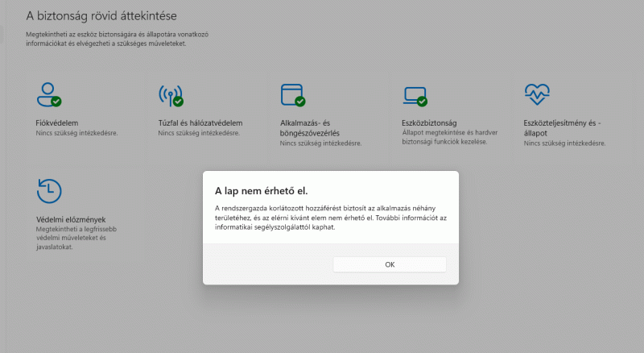Click Eszközbiztonság description 'Állapot megtekintése' text

pyautogui.click(x=450, y=137)
